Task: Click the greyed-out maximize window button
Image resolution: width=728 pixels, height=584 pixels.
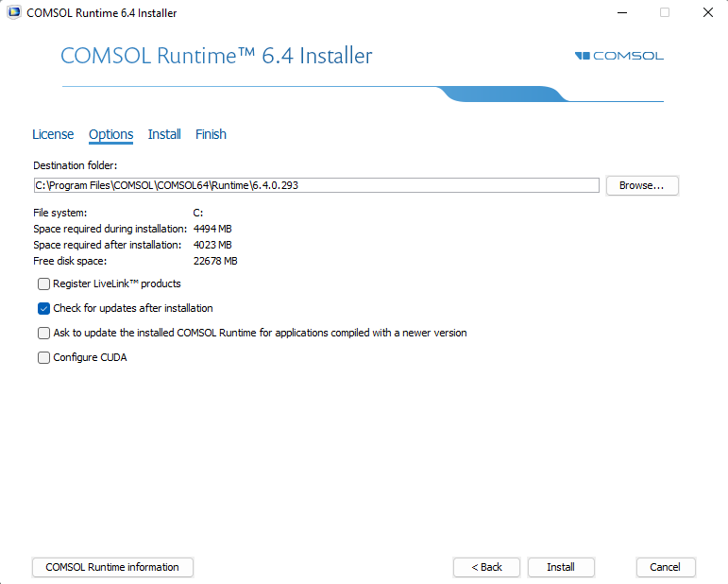Action: click(x=665, y=13)
